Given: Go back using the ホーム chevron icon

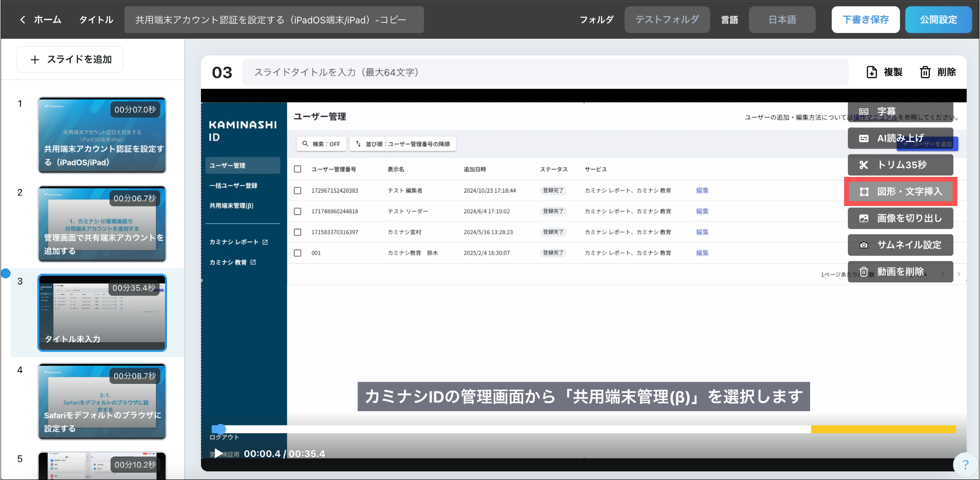Looking at the screenshot, I should tap(22, 20).
